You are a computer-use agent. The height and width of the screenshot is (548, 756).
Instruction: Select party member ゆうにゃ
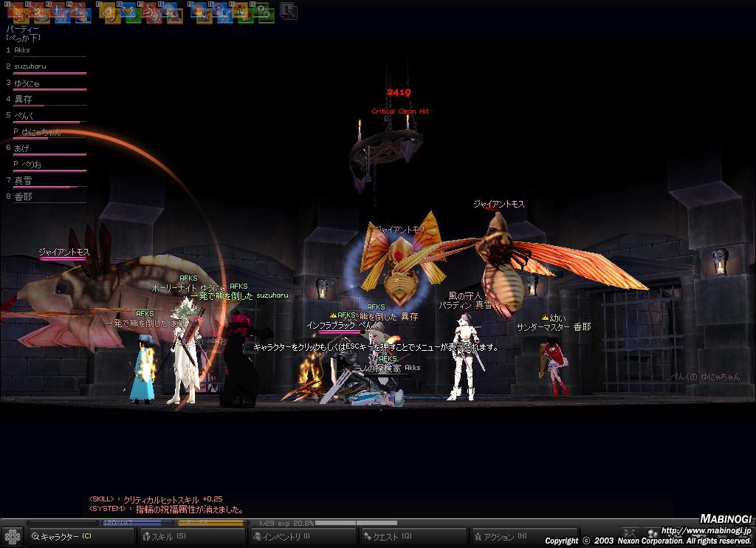47,83
